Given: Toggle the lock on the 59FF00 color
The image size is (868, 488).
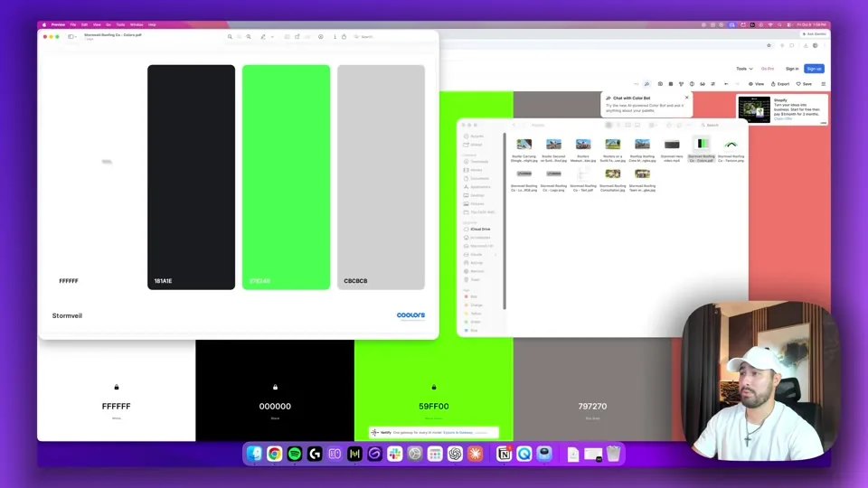Looking at the screenshot, I should [x=434, y=387].
